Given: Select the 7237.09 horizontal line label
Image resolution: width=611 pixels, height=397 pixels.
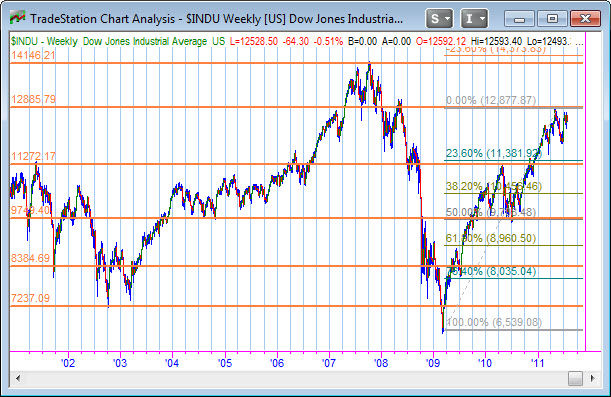Looking at the screenshot, I should (30, 298).
